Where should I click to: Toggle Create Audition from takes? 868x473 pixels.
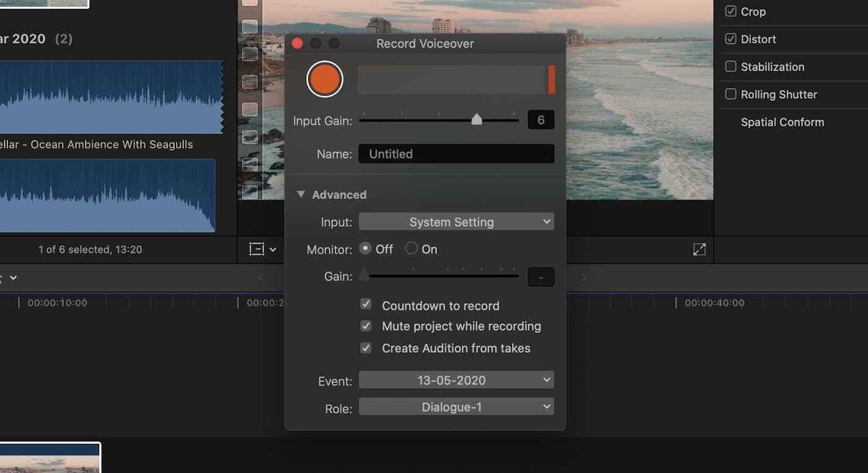point(366,348)
